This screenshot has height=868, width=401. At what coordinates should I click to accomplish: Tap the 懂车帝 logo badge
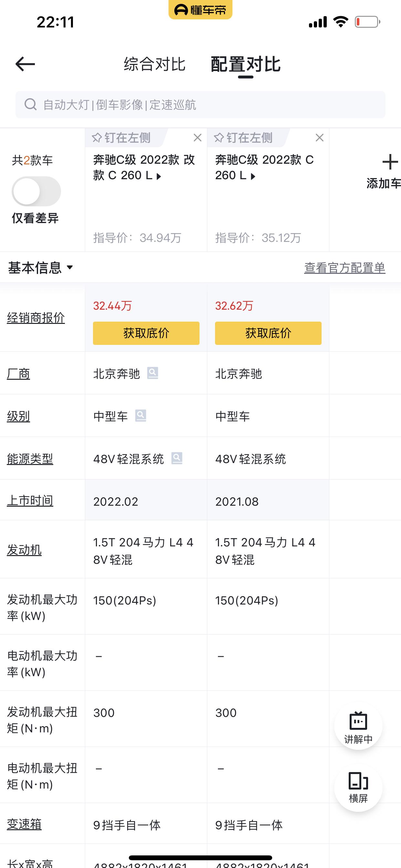[200, 10]
